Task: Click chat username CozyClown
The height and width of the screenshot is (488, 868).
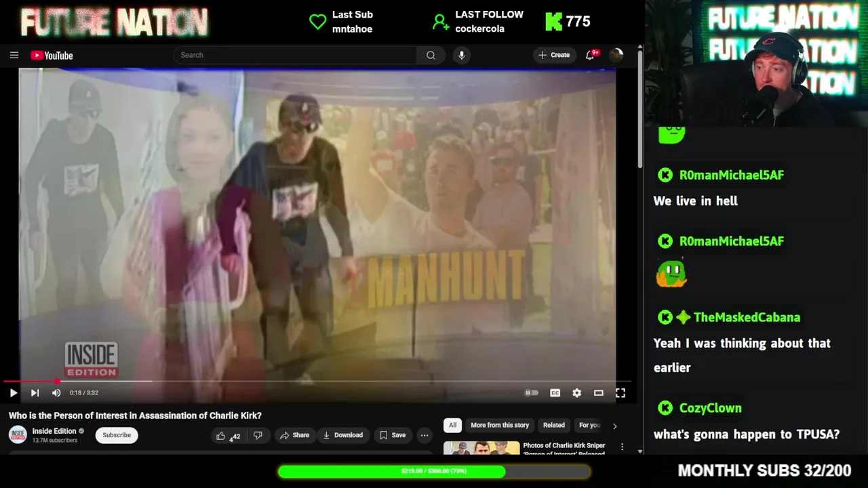Action: [x=710, y=408]
